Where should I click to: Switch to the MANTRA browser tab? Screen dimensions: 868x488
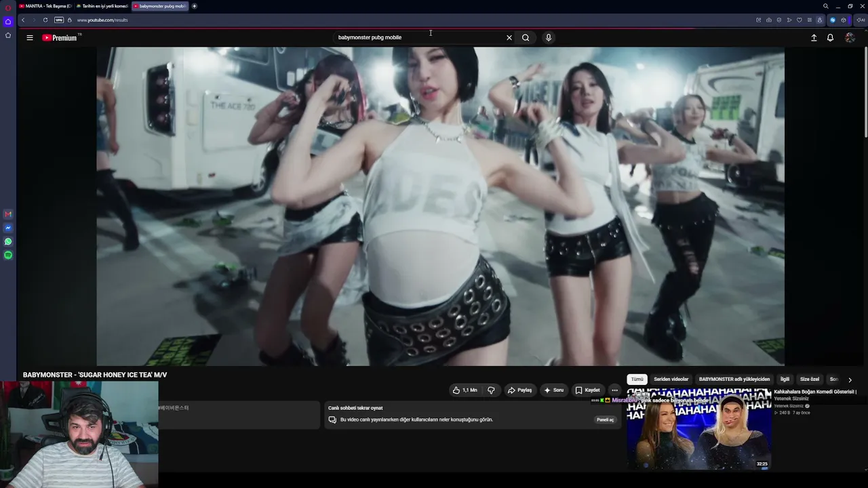tap(45, 6)
